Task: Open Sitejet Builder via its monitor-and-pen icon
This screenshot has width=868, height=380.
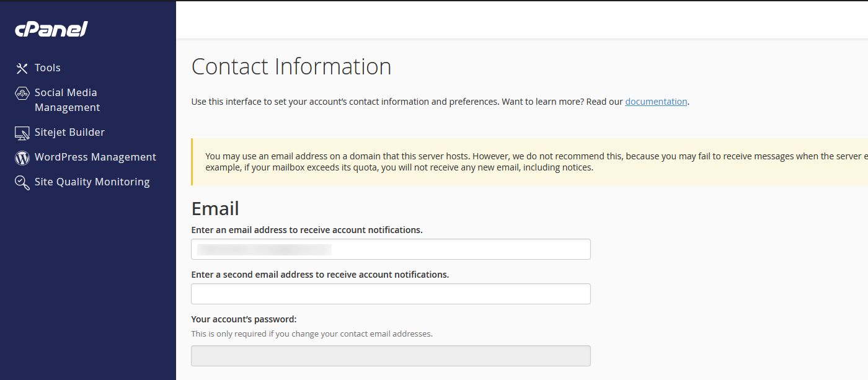Action: pos(22,132)
